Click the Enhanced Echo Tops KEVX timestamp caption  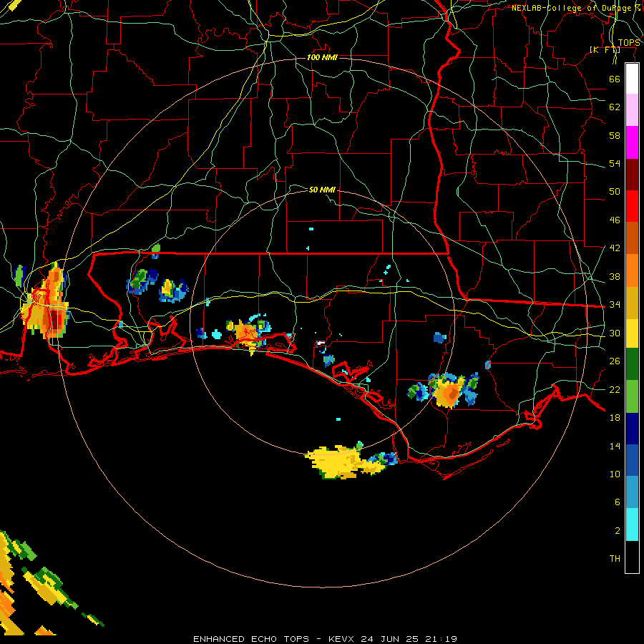pyautogui.click(x=325, y=639)
